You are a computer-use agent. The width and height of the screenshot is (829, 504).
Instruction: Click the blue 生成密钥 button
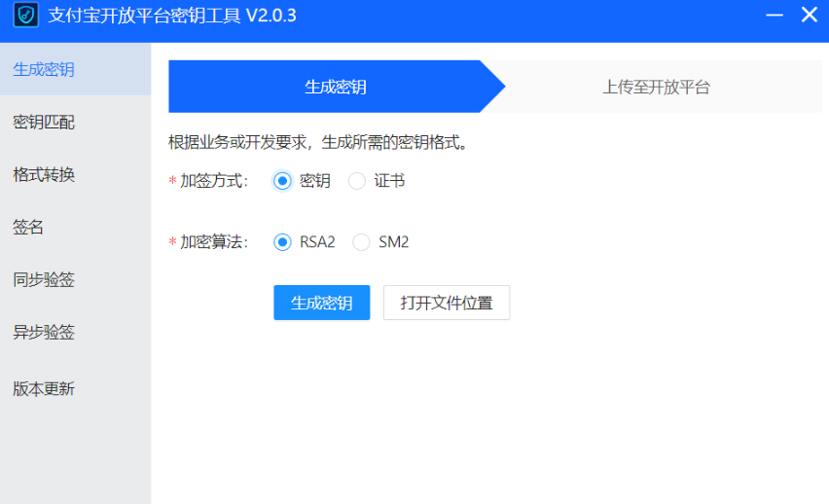(321, 303)
